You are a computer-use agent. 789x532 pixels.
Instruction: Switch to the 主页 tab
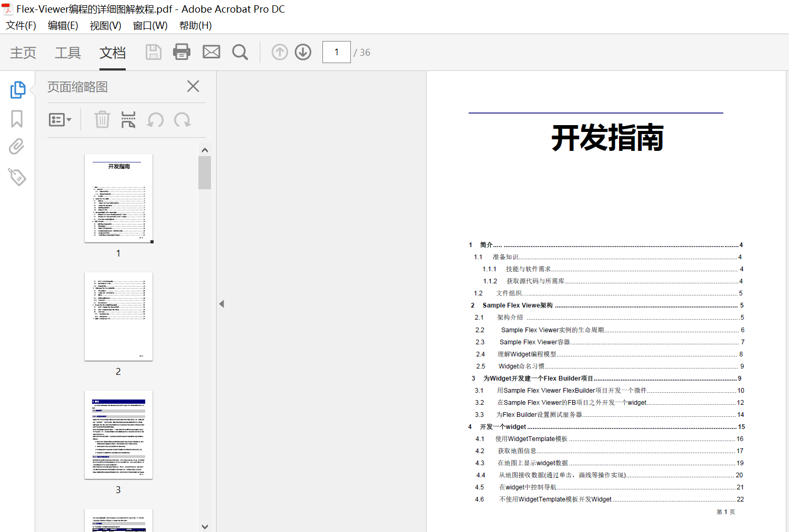tap(23, 53)
